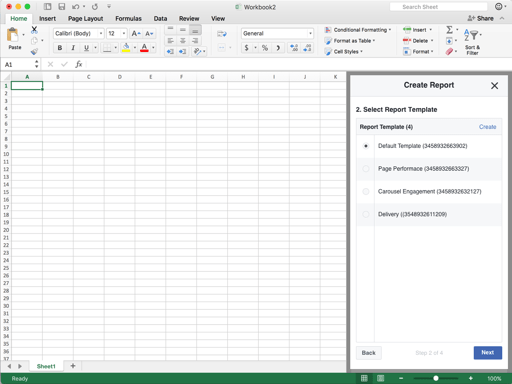This screenshot has height=384, width=512.
Task: Decrease font size with the smaller A icon
Action: click(149, 33)
